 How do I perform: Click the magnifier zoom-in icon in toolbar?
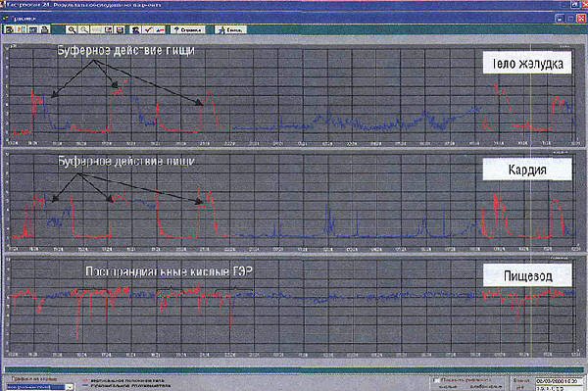[x=72, y=29]
